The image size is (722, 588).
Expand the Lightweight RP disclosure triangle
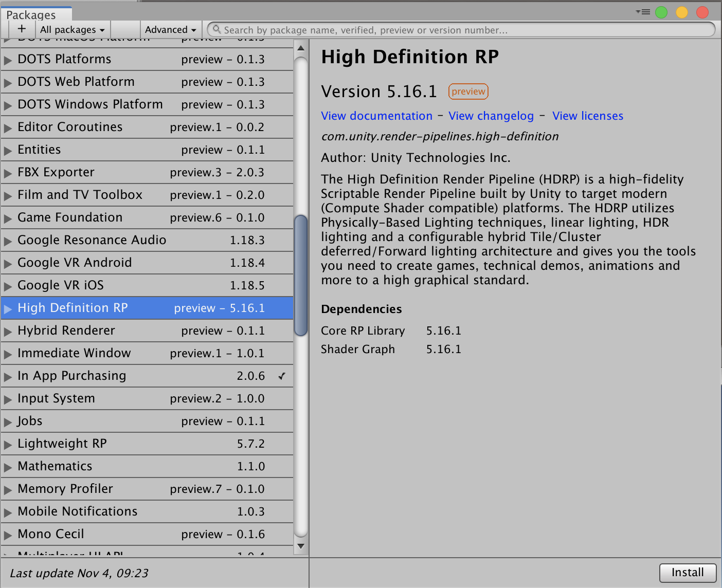(8, 444)
